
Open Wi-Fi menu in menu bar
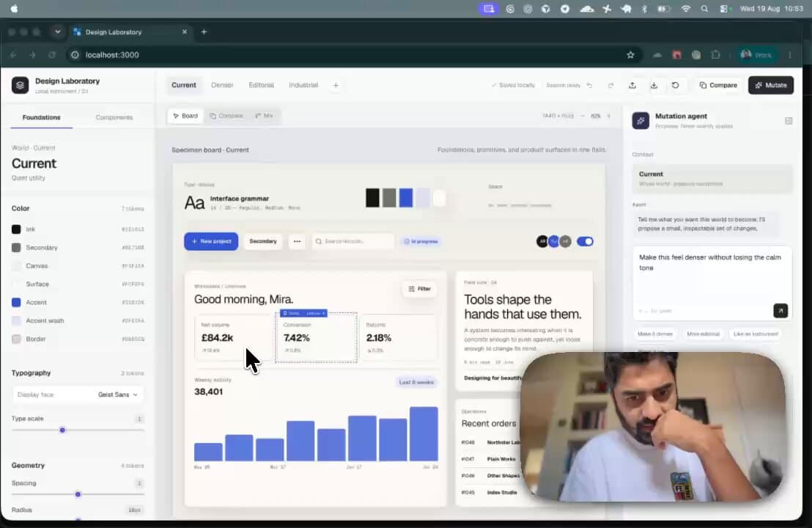686,9
